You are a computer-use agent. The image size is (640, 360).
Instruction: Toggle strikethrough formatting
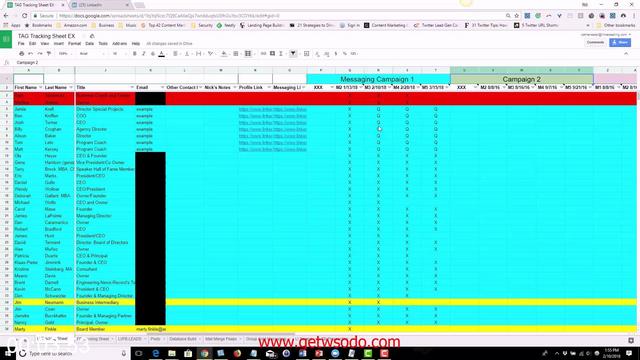(x=153, y=53)
